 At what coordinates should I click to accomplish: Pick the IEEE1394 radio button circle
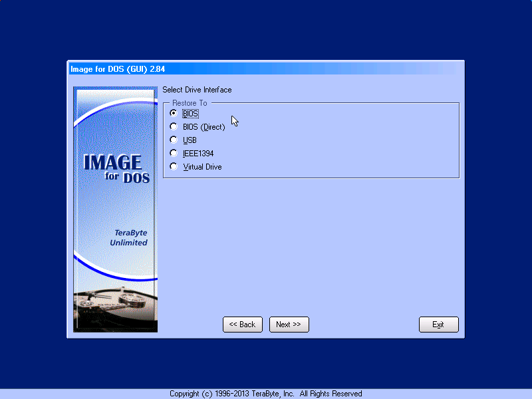174,154
